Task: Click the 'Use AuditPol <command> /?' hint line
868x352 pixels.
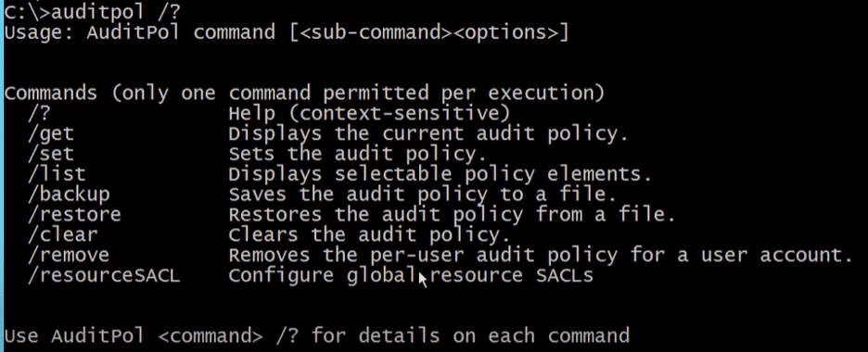Action: pos(316,335)
